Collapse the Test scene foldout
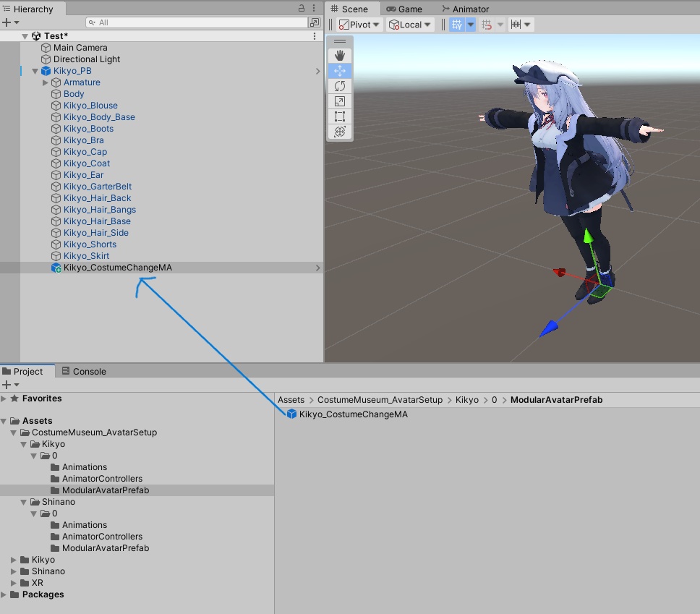The width and height of the screenshot is (700, 614). [25, 36]
